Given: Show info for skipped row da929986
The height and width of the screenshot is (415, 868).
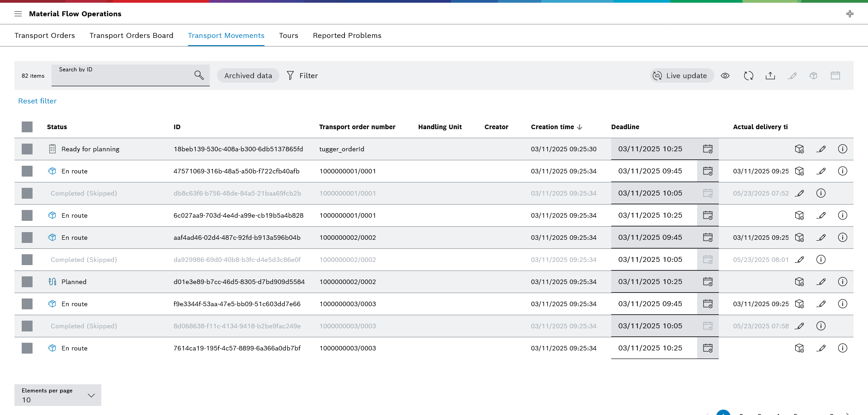Looking at the screenshot, I should click(821, 260).
